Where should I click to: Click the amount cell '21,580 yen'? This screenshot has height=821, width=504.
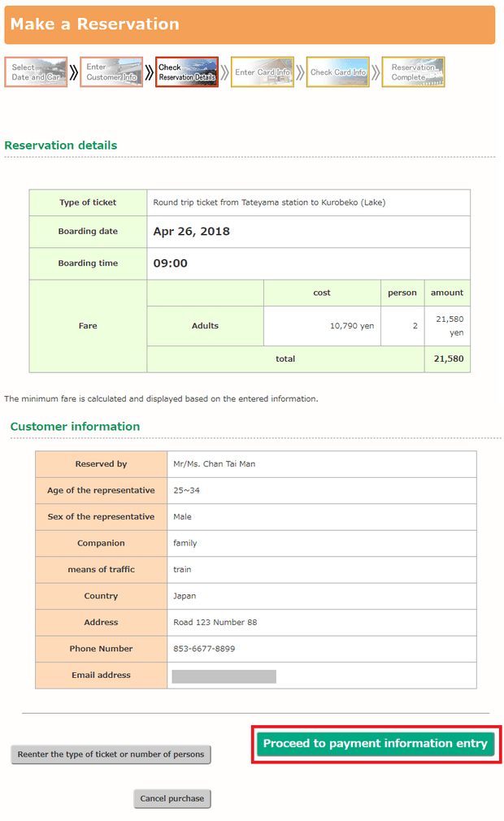pos(447,326)
